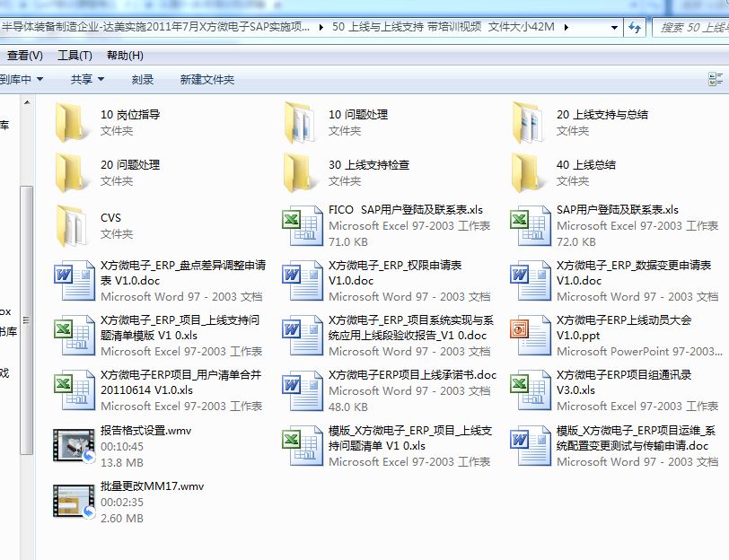Click the 50 上线与上线支持 breadcrumb segment

coord(444,27)
